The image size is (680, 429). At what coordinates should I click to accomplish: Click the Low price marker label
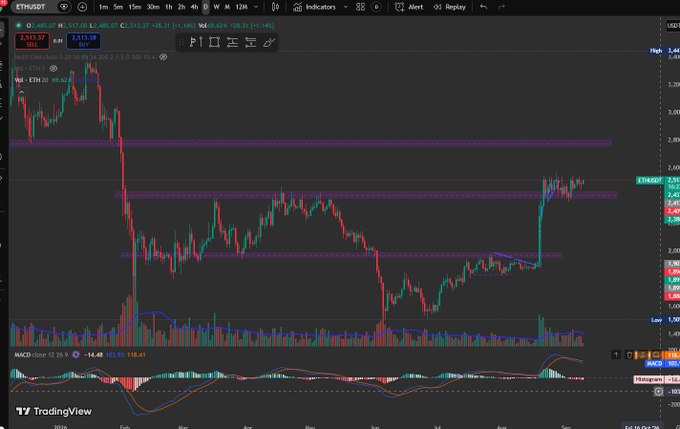[x=656, y=320]
